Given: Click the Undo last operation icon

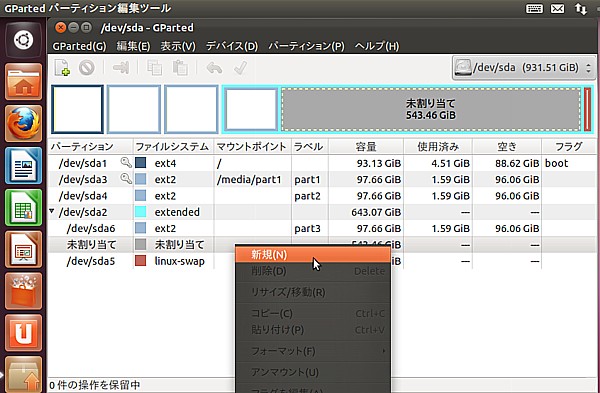Looking at the screenshot, I should [x=214, y=68].
